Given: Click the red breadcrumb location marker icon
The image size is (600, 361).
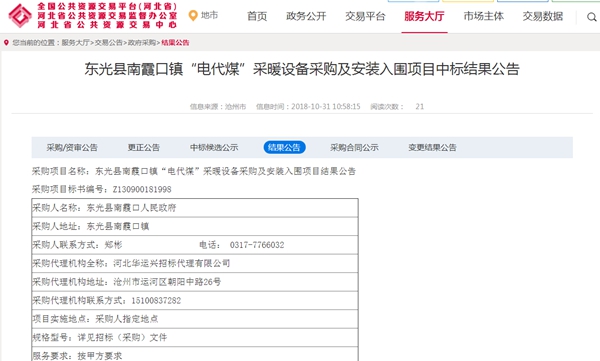Looking at the screenshot, I should (6, 42).
